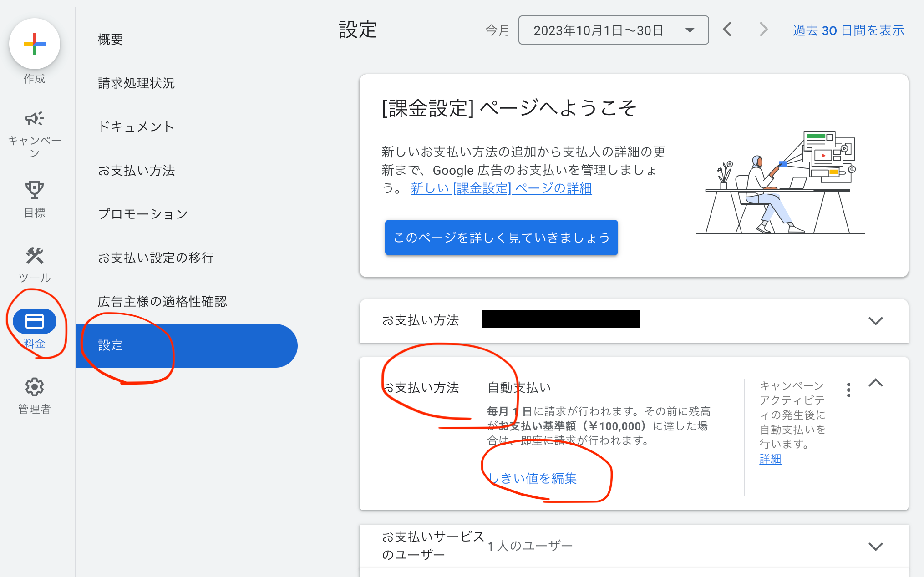
Task: Expand the first お支払い方法 row
Action: (x=875, y=321)
